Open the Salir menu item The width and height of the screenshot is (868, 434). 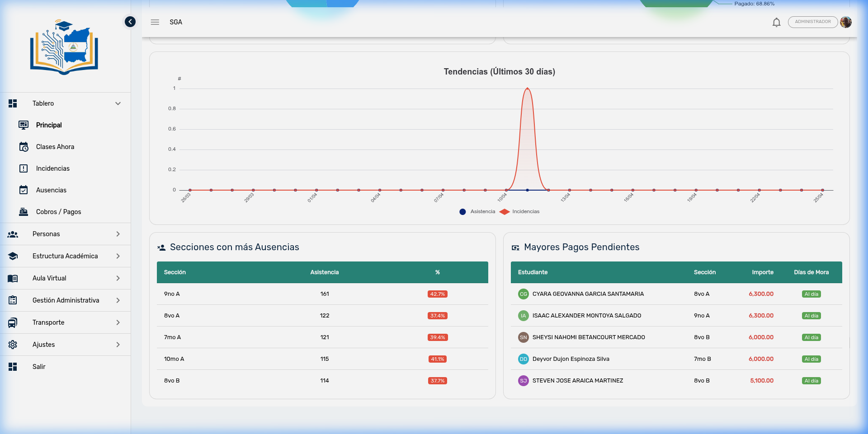[39, 367]
